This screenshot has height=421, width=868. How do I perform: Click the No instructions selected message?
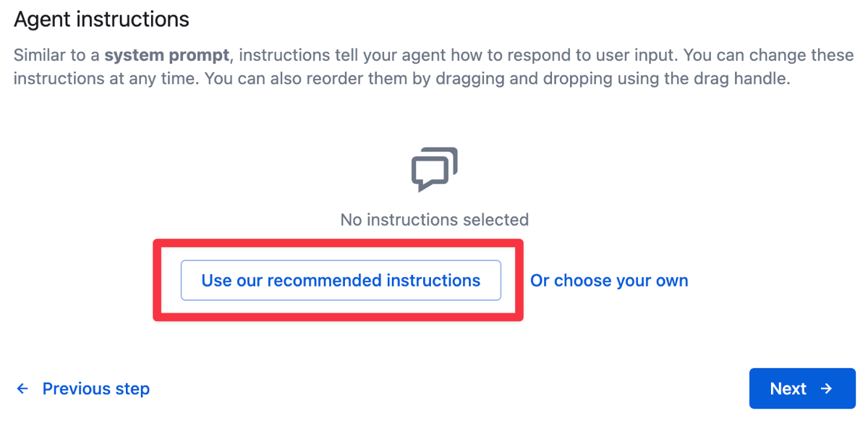434,219
